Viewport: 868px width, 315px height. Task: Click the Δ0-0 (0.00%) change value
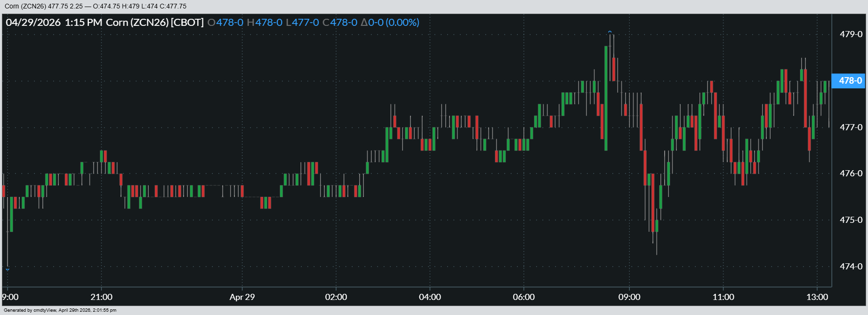coord(390,23)
